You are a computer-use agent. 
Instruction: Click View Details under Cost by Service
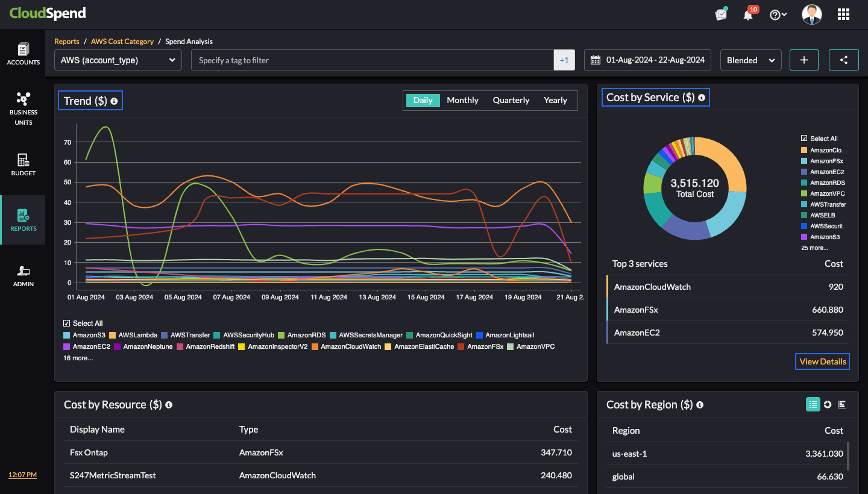822,361
